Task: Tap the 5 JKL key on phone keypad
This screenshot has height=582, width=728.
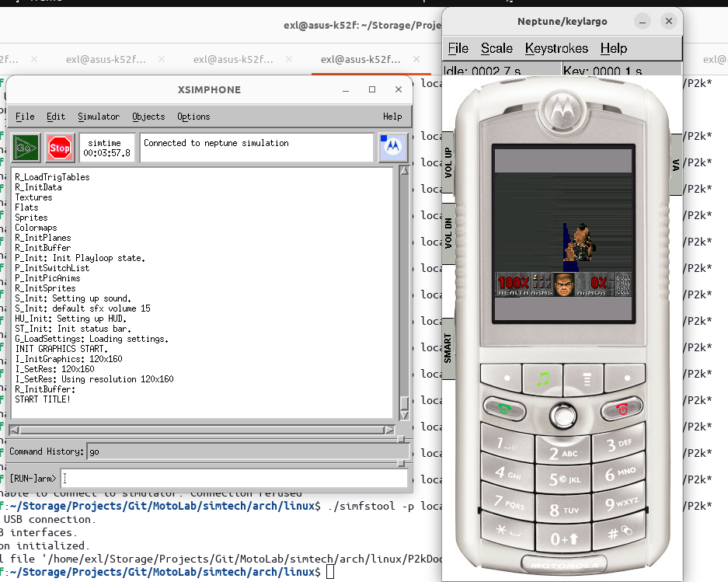Action: [x=563, y=479]
